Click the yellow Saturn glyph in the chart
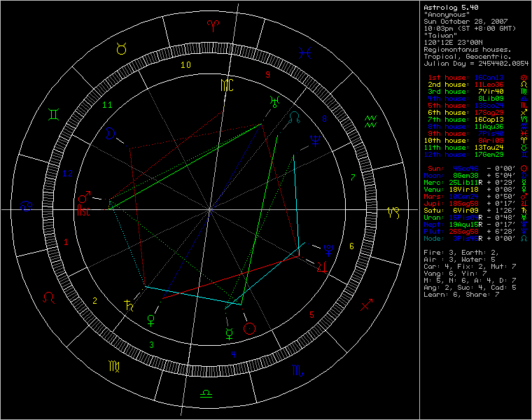532x420 pixels. coord(129,305)
